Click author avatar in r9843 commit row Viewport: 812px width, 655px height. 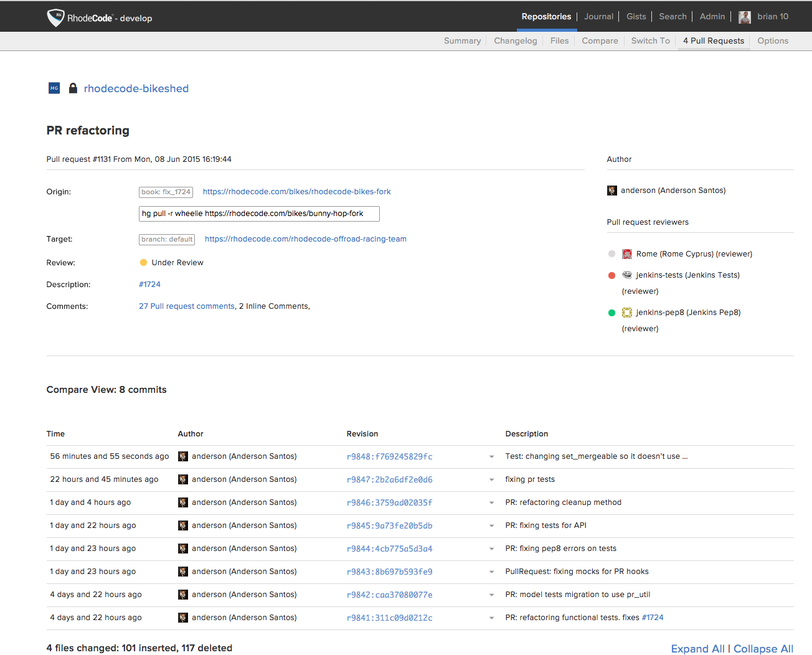click(183, 572)
